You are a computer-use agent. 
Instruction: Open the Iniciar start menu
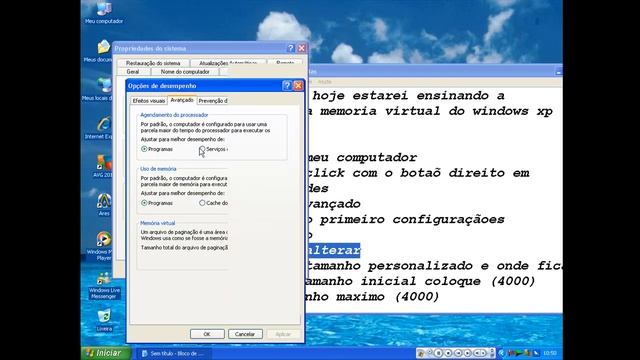click(x=106, y=353)
